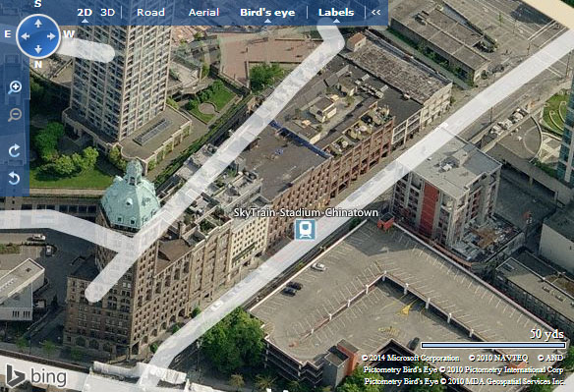Rotate view clockwise
The width and height of the screenshot is (574, 392).
click(15, 150)
